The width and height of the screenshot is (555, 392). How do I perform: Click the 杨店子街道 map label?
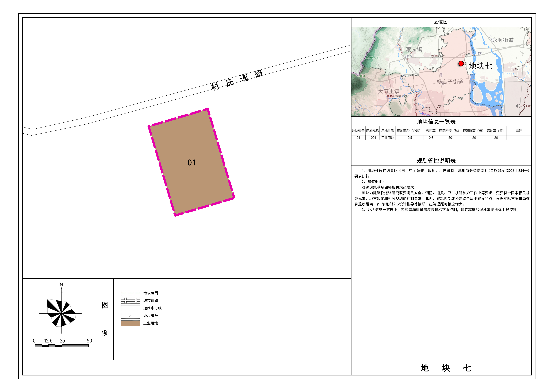pyautogui.click(x=450, y=82)
